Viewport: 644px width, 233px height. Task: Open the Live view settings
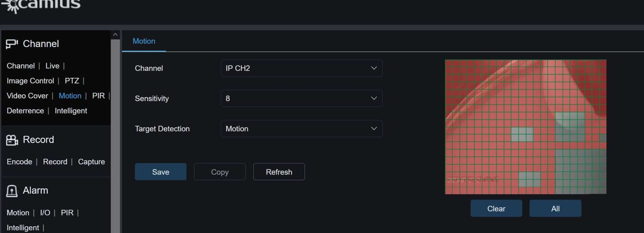click(x=52, y=66)
